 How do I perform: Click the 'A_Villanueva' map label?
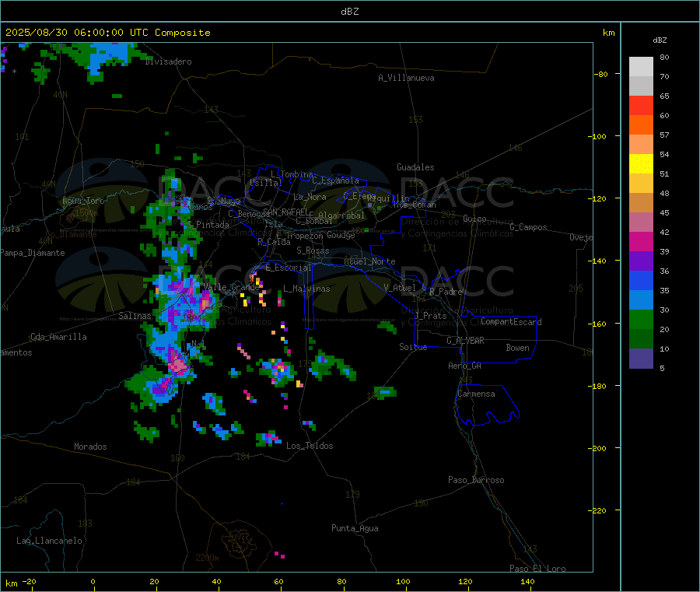click(406, 78)
